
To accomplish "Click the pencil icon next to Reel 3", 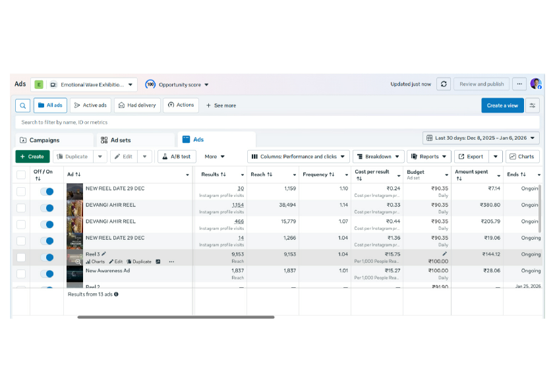I will pyautogui.click(x=103, y=254).
